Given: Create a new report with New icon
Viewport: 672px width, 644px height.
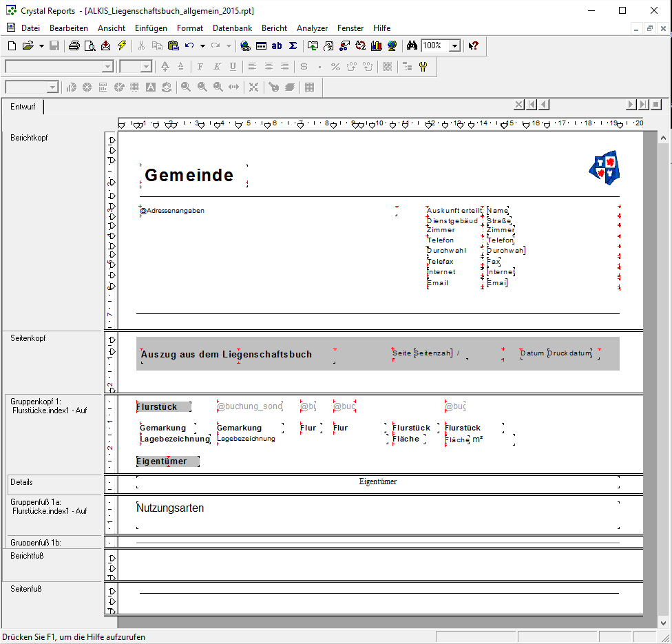Looking at the screenshot, I should tap(12, 45).
